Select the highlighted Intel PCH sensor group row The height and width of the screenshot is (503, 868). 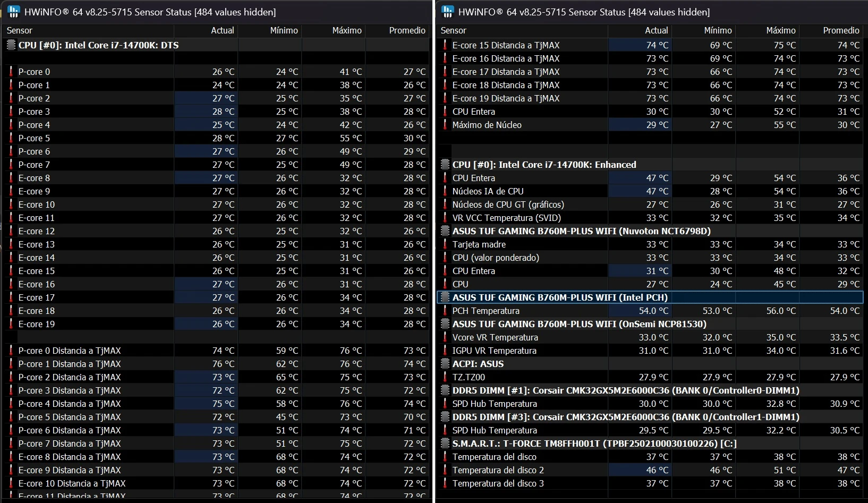click(x=651, y=297)
